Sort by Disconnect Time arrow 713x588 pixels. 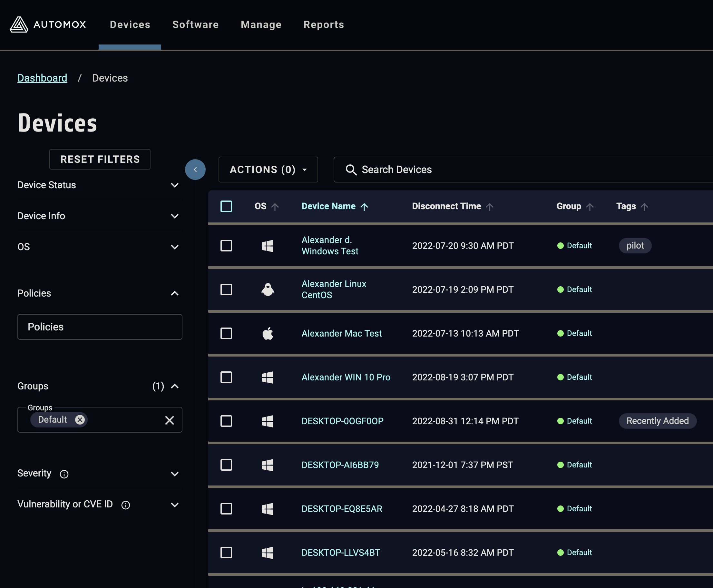[489, 207]
